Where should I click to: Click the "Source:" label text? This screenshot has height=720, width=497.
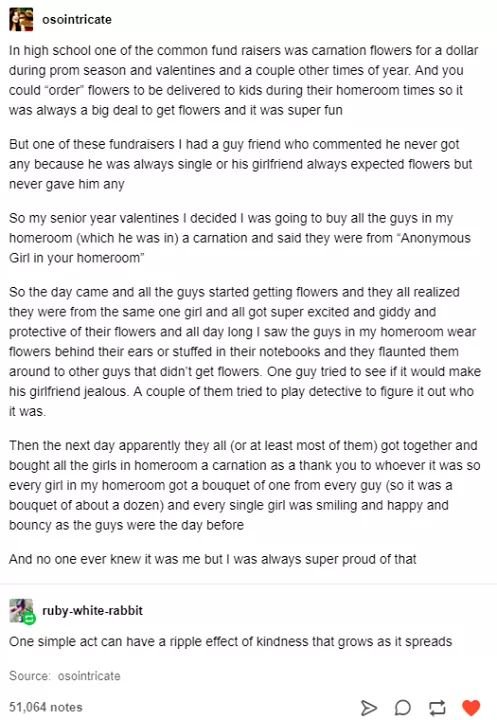click(x=30, y=676)
